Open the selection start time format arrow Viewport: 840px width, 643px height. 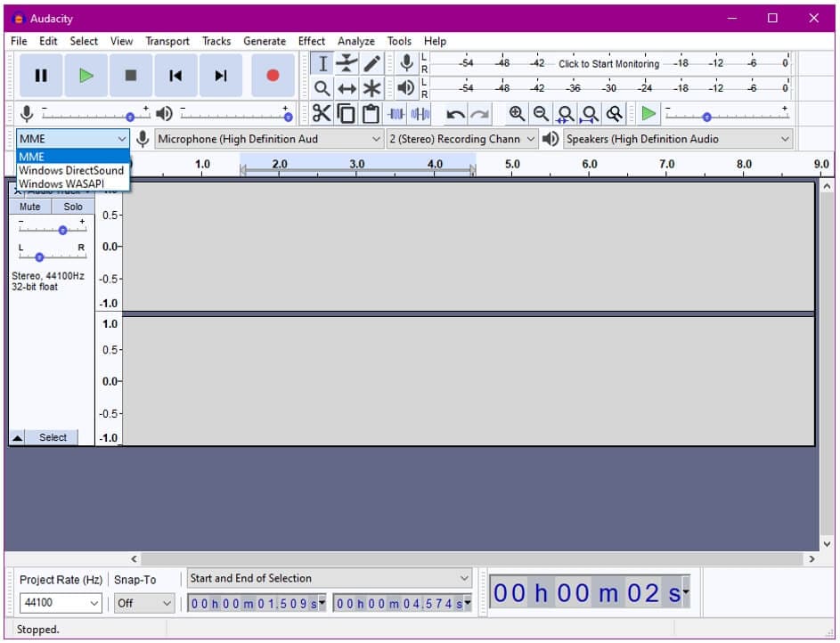(322, 602)
